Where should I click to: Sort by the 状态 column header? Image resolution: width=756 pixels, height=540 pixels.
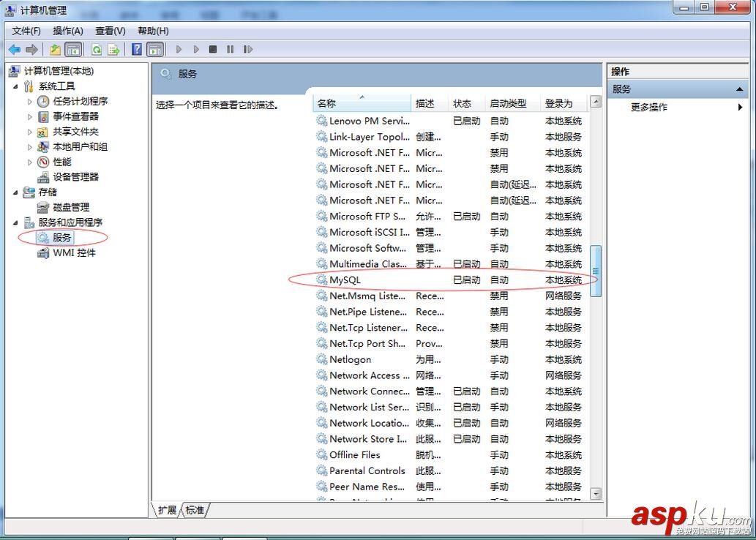pos(467,103)
